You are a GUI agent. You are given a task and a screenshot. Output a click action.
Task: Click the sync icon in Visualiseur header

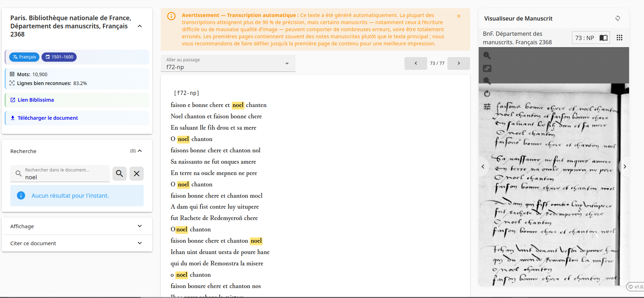(618, 18)
